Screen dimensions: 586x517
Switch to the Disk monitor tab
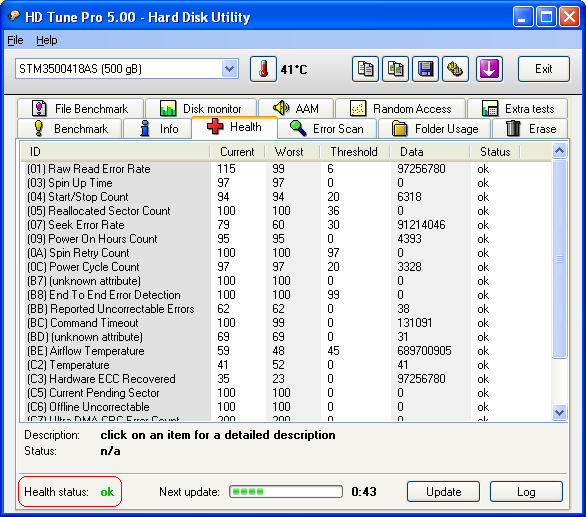[201, 109]
